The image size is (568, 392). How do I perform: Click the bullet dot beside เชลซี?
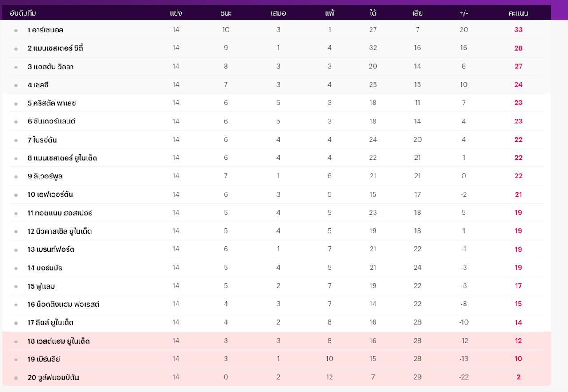[16, 85]
